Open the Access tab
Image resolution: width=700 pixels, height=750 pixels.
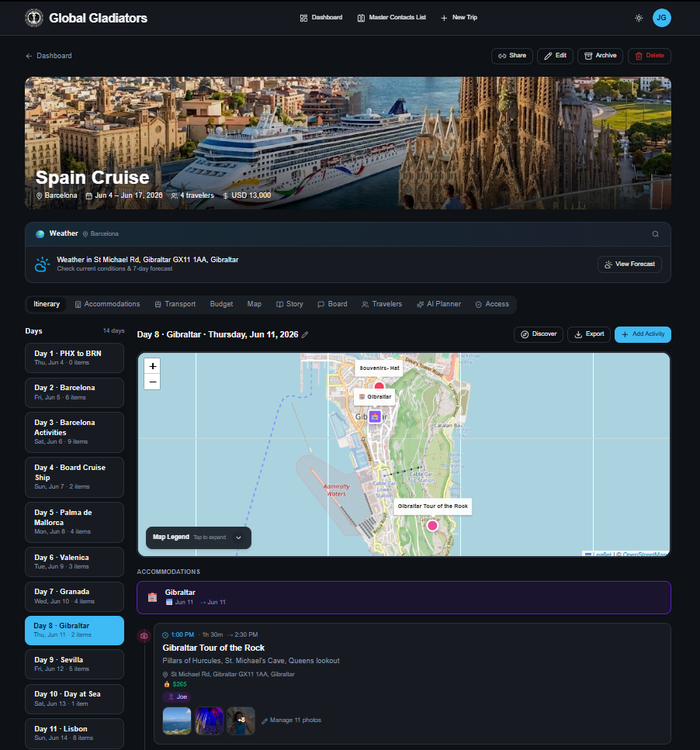click(492, 304)
